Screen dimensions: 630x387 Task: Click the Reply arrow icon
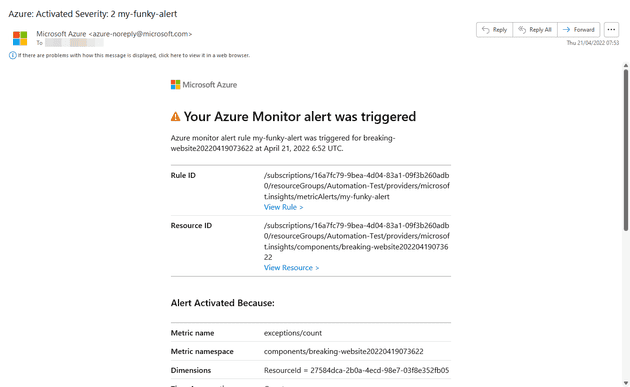(x=485, y=30)
